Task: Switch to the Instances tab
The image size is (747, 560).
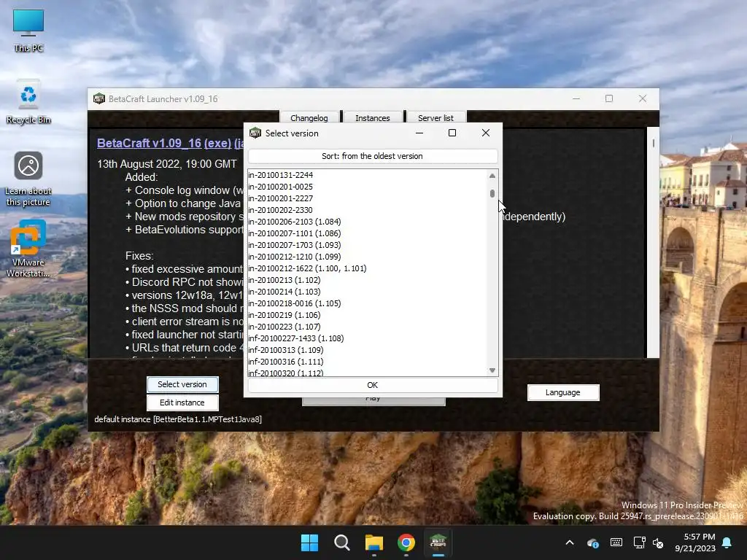Action: 373,117
